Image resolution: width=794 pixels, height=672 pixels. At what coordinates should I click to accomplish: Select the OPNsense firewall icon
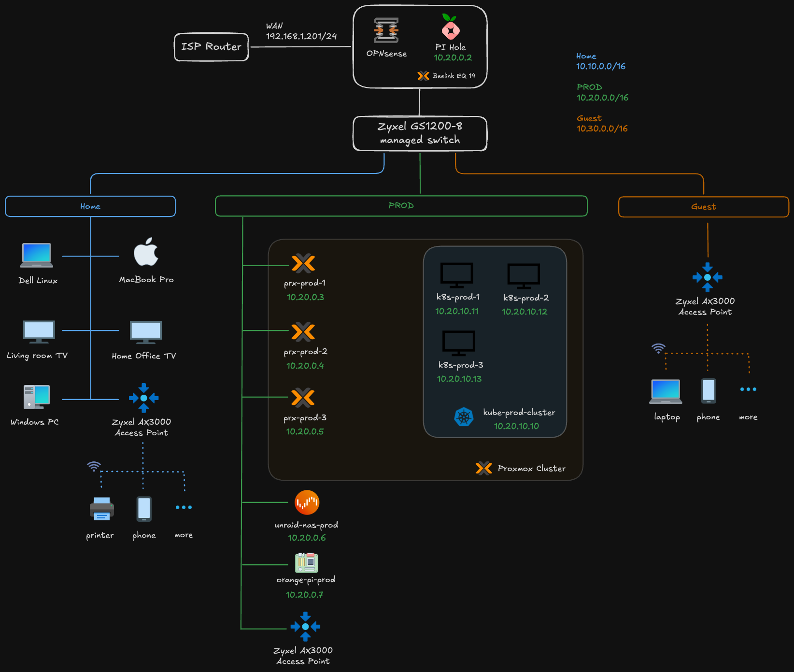[386, 30]
